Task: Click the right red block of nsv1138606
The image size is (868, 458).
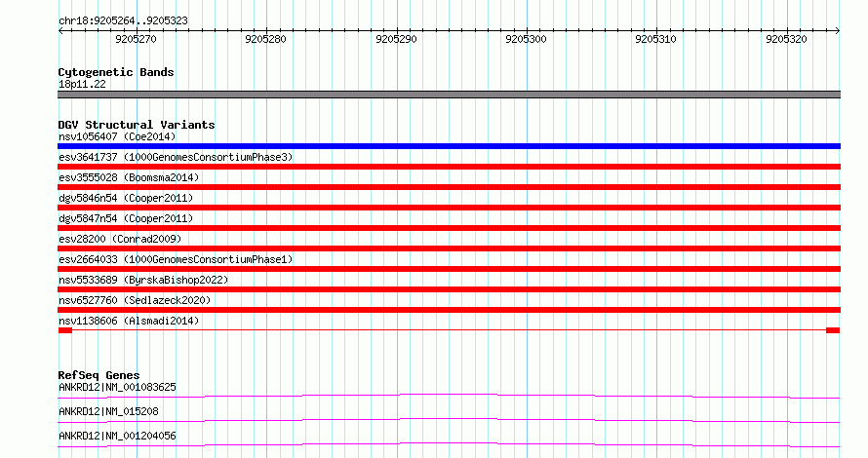Action: coord(833,330)
